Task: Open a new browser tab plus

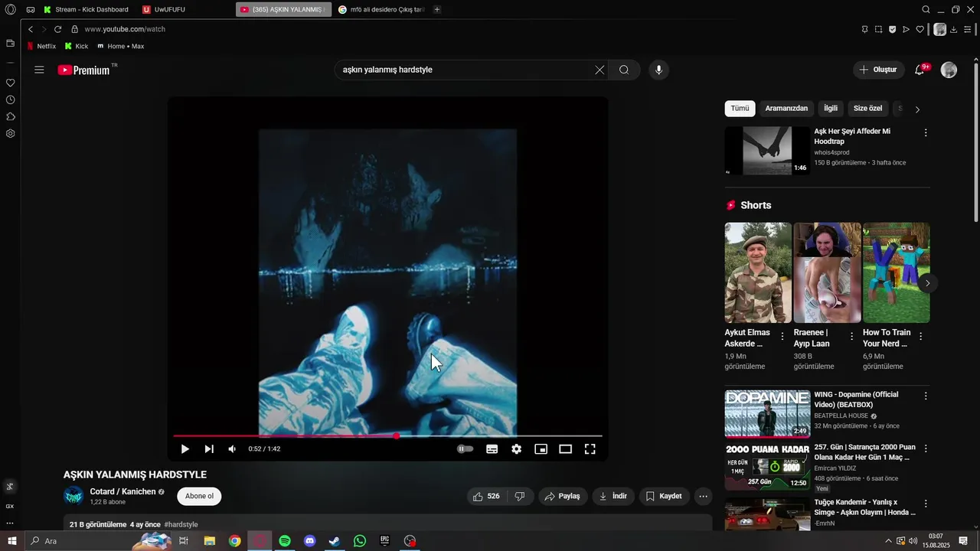Action: (437, 9)
